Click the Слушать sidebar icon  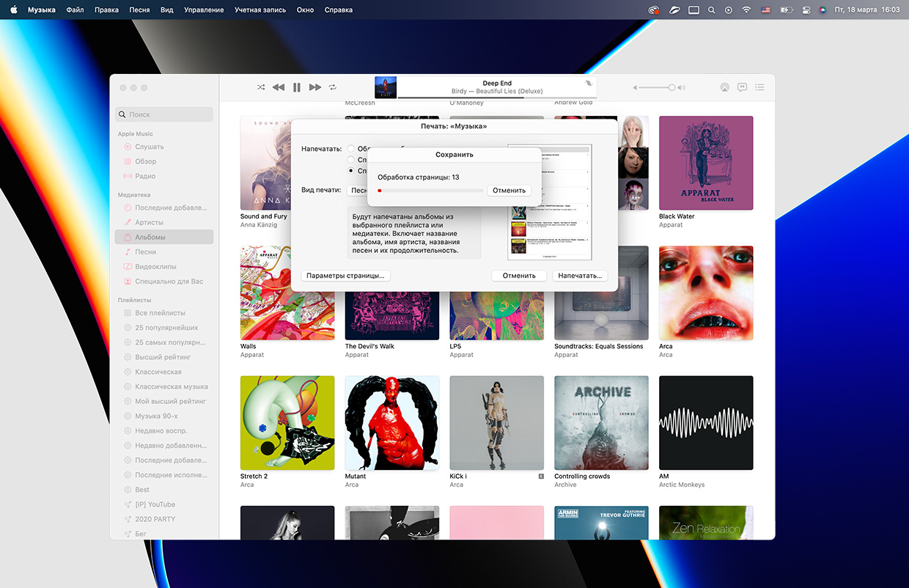point(128,147)
